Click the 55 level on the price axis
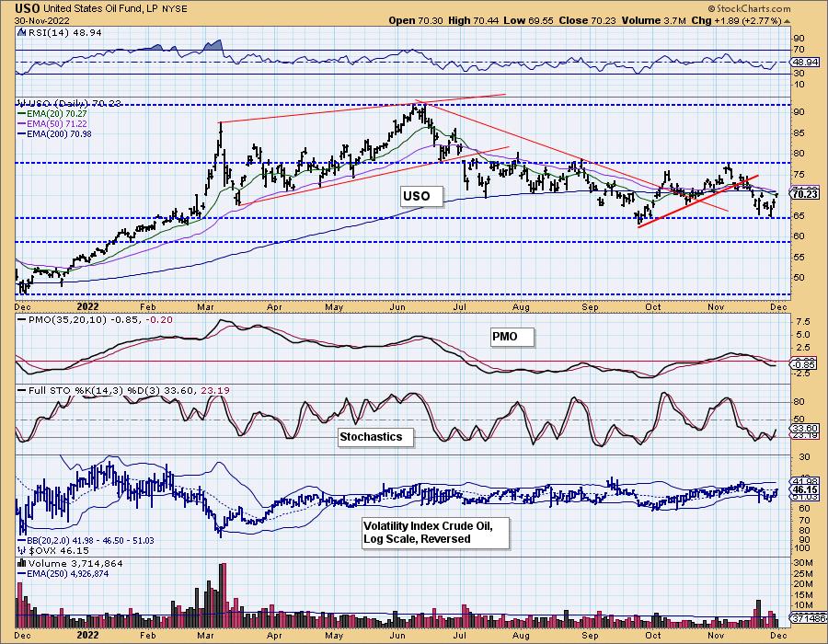Viewport: 828px width, 644px height. 798,258
